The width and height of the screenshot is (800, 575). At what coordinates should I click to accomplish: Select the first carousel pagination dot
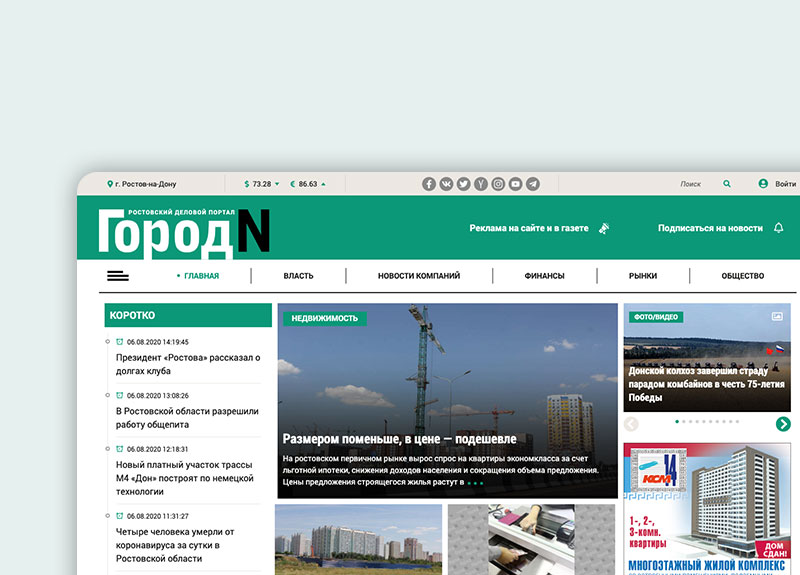[x=677, y=421]
